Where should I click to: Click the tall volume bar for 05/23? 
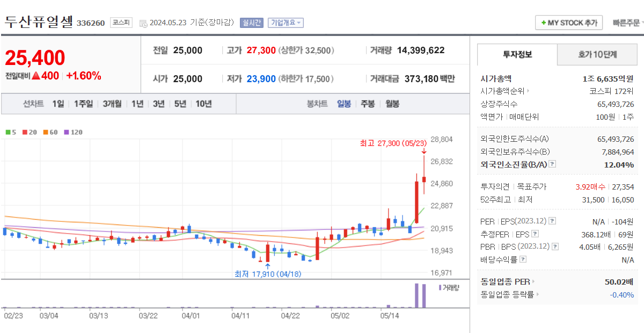pos(424,295)
